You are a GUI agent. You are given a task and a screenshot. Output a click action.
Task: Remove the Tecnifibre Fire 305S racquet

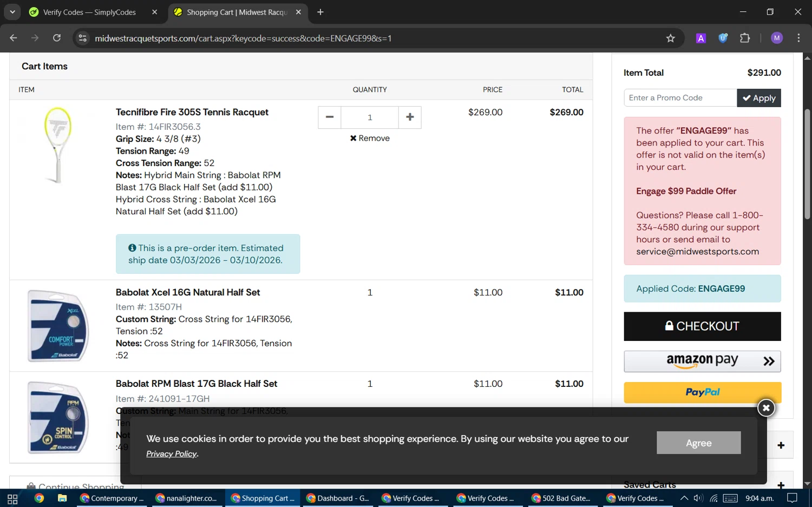click(370, 138)
